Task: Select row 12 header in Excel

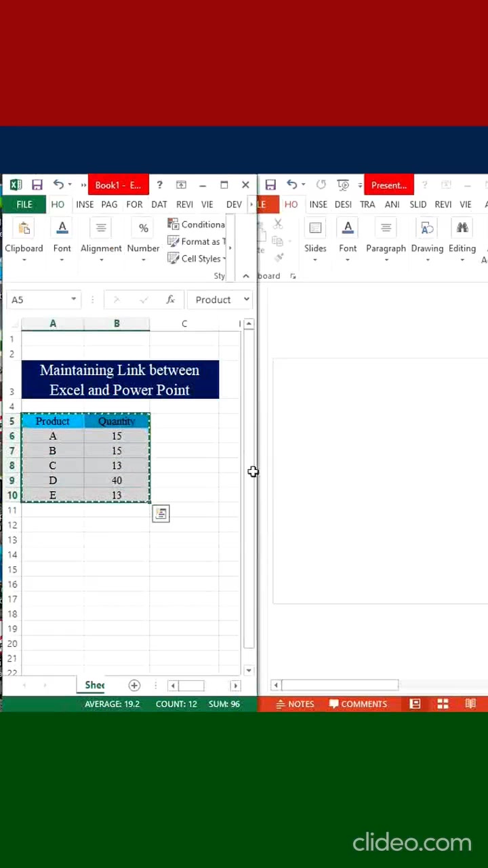Action: (12, 525)
